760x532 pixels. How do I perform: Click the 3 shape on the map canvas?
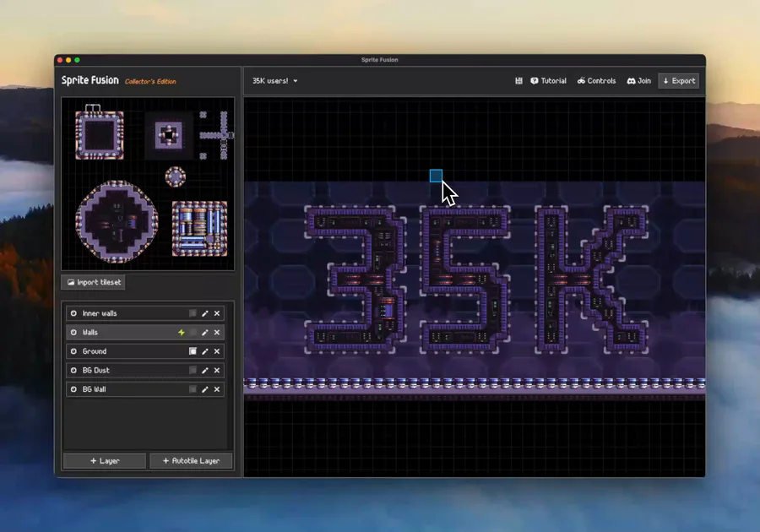pos(356,280)
